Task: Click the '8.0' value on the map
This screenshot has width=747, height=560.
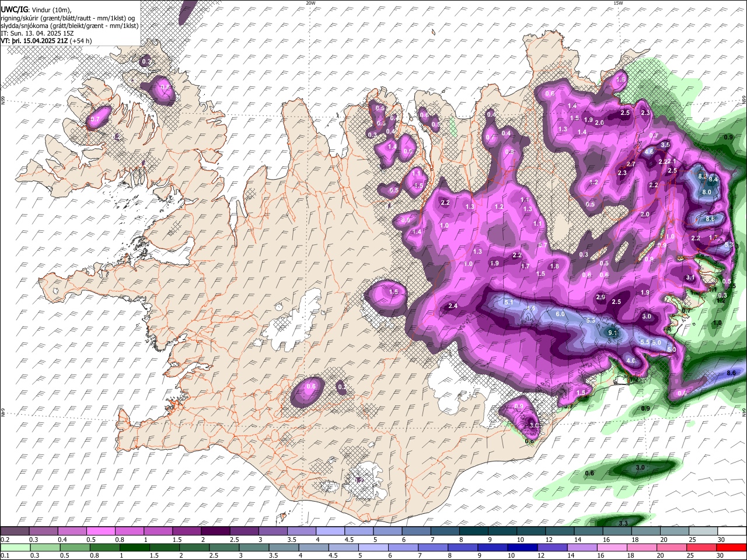Action: 707,192
